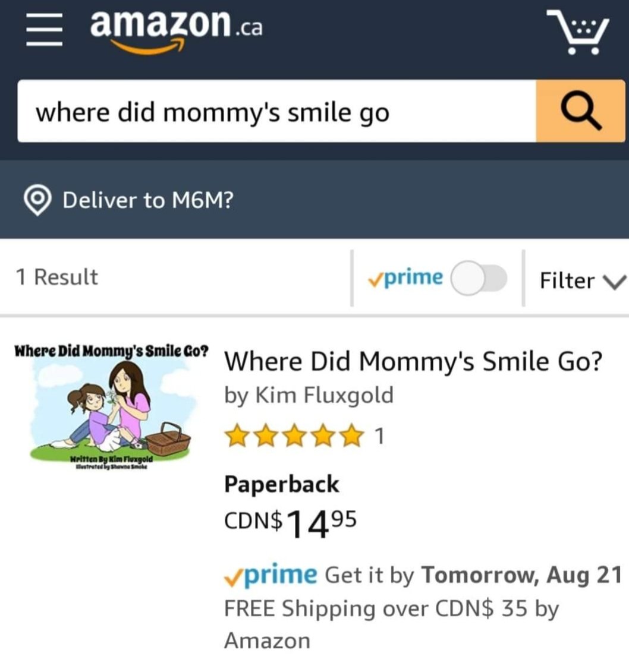
Task: Click the Prime badge in delivery info
Action: point(271,575)
